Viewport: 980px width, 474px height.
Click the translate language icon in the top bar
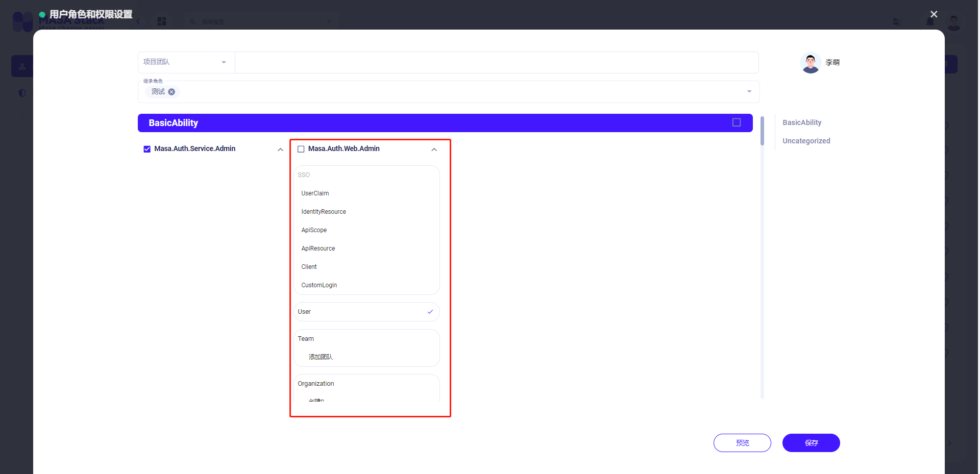(897, 22)
